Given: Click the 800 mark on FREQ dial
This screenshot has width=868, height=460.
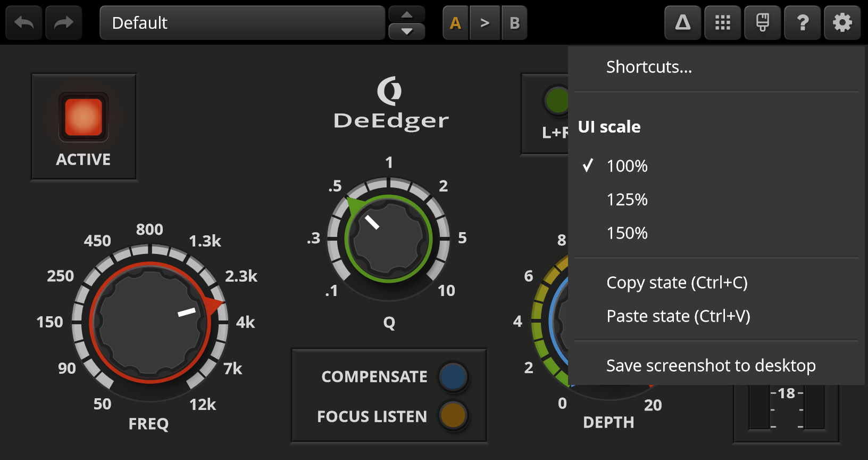Looking at the screenshot, I should [149, 229].
